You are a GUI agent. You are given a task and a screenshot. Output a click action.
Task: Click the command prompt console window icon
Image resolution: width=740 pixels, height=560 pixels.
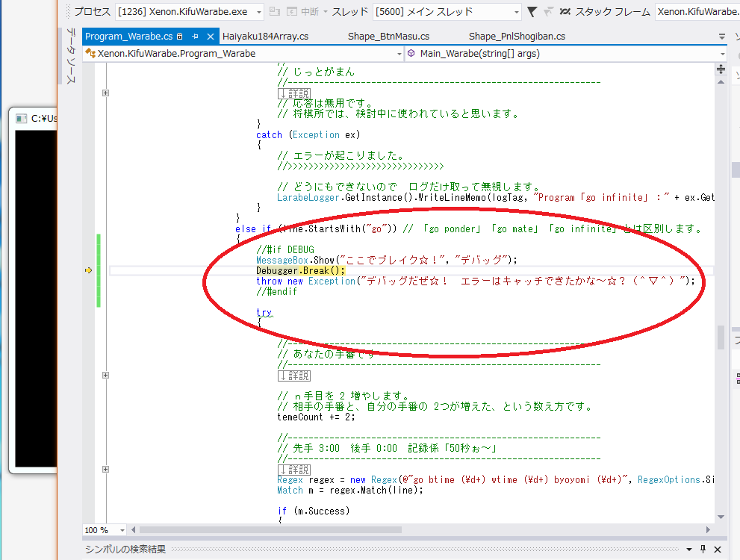pyautogui.click(x=22, y=118)
